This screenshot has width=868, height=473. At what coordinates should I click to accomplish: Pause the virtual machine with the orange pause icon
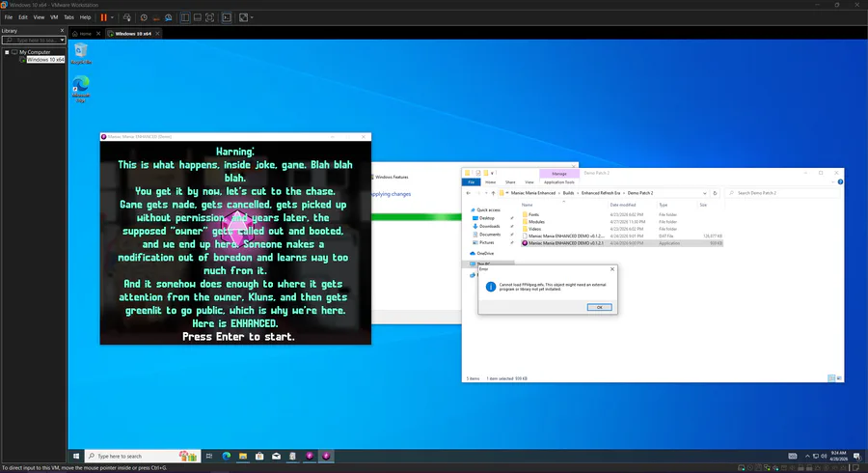click(x=103, y=17)
